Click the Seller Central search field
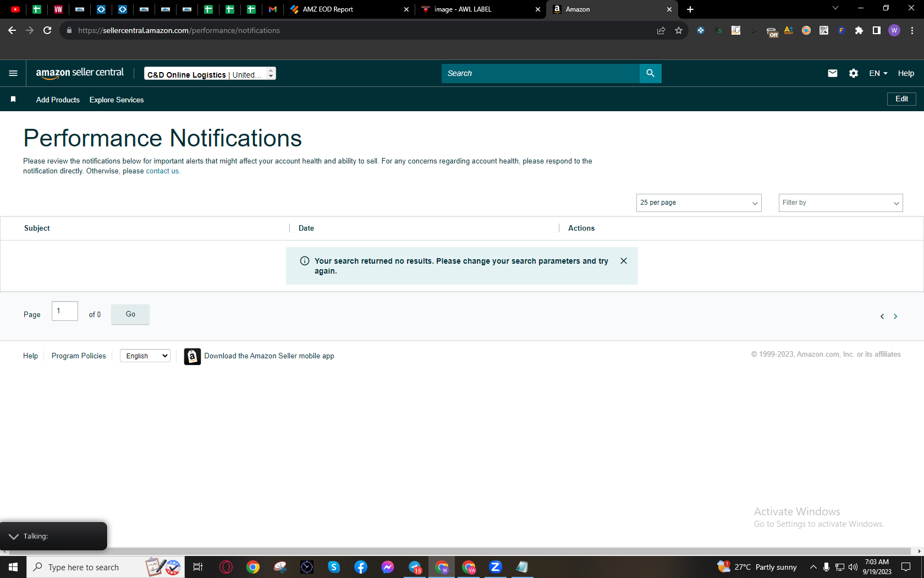 pos(541,73)
